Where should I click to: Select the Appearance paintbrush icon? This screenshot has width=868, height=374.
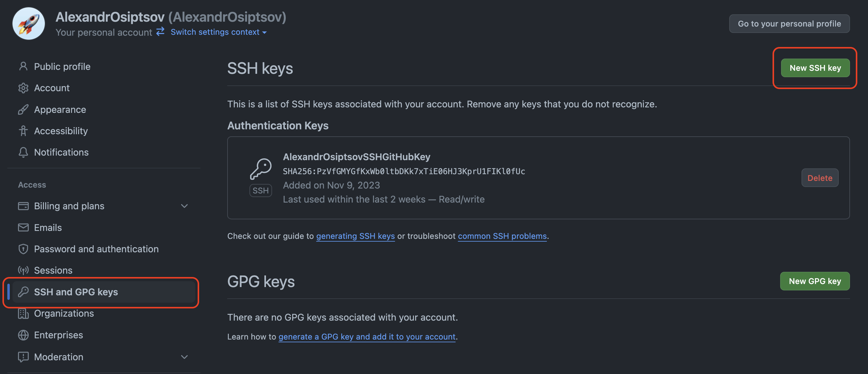(23, 110)
